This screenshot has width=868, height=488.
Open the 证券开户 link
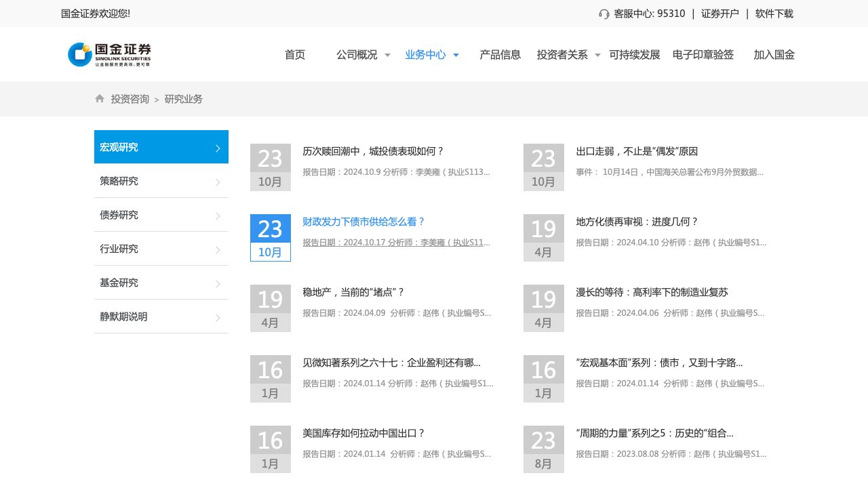click(x=719, y=14)
